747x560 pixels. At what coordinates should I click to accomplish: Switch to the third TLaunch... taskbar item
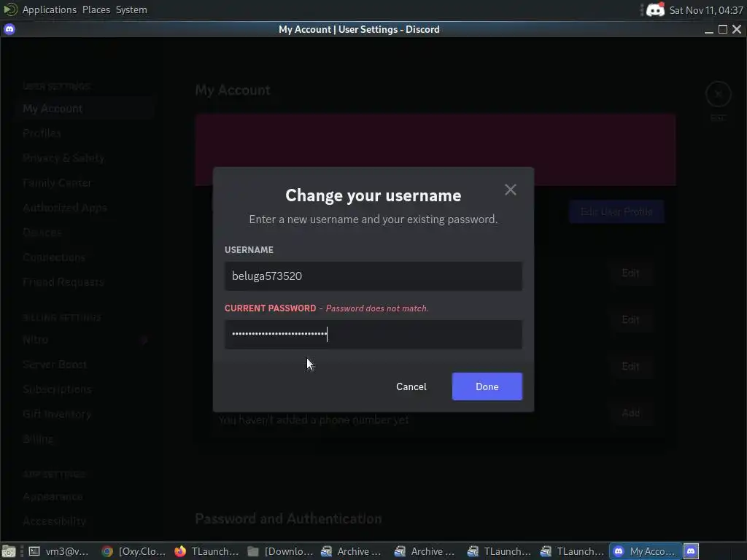pyautogui.click(x=499, y=551)
